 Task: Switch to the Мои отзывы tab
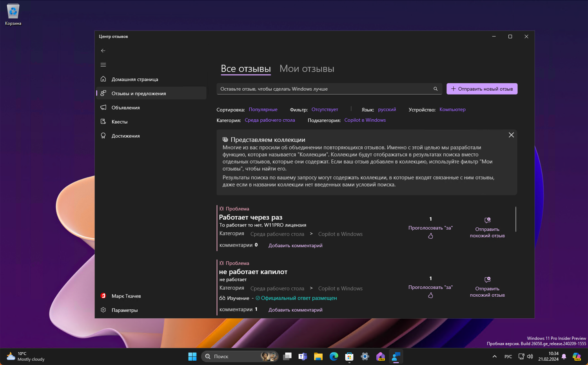click(307, 69)
